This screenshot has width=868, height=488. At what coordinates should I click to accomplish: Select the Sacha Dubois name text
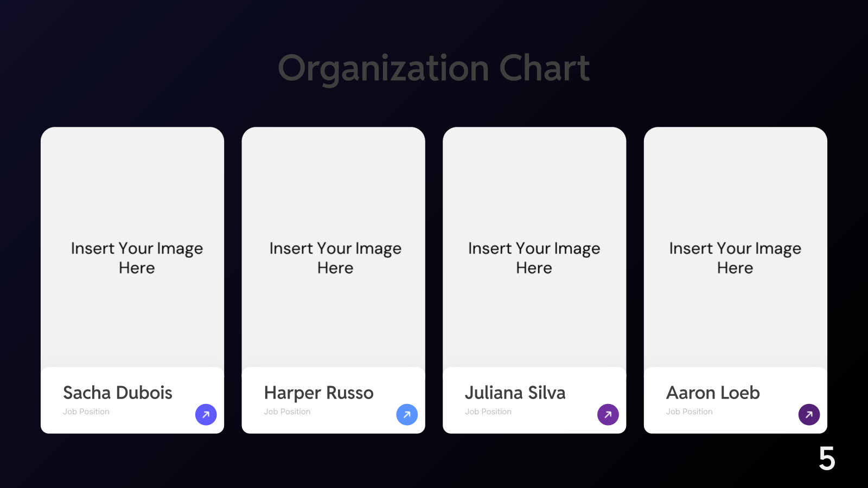[118, 393]
